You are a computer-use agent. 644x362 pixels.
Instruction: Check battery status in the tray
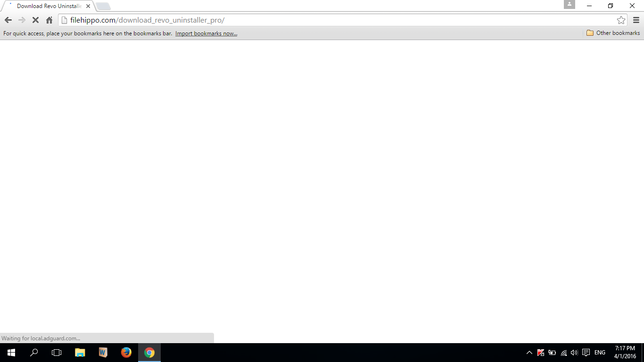click(x=552, y=353)
